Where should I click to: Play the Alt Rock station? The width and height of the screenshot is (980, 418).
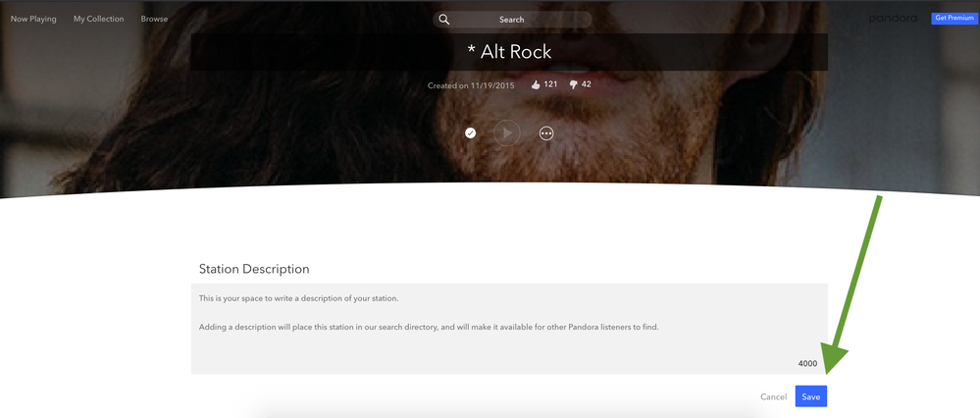(507, 133)
